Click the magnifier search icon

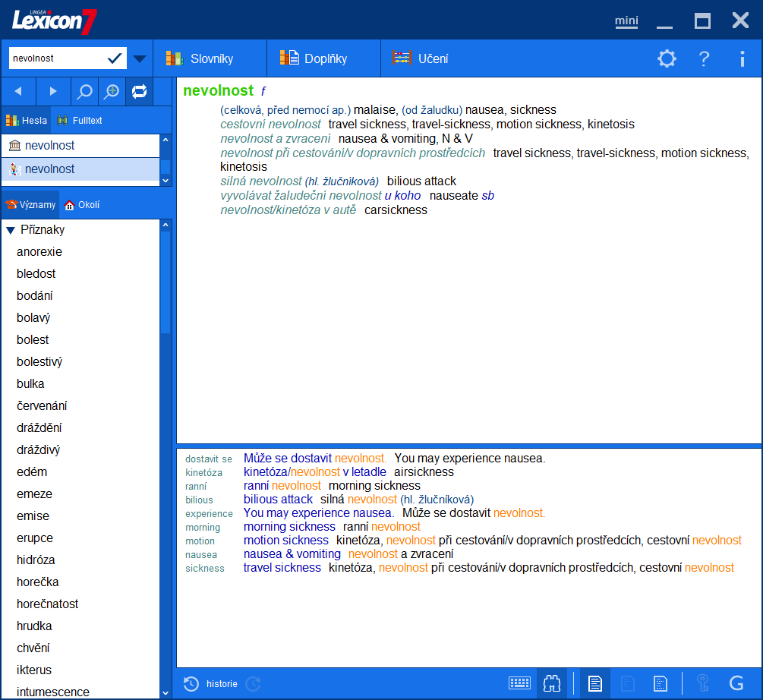click(x=85, y=91)
